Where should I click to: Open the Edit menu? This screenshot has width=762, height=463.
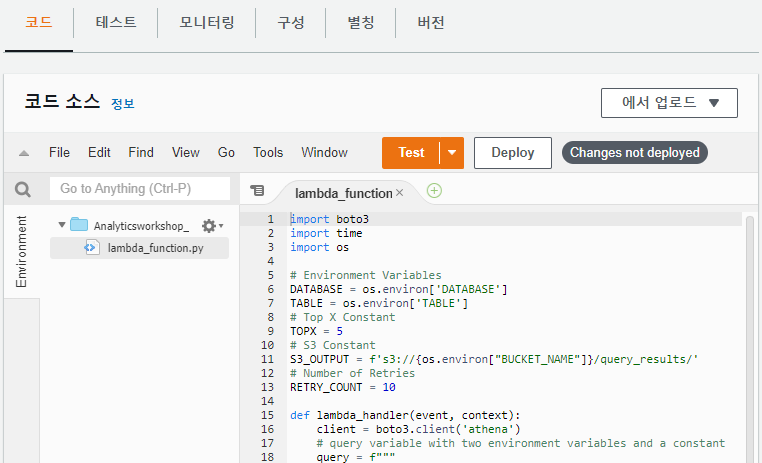pyautogui.click(x=99, y=153)
